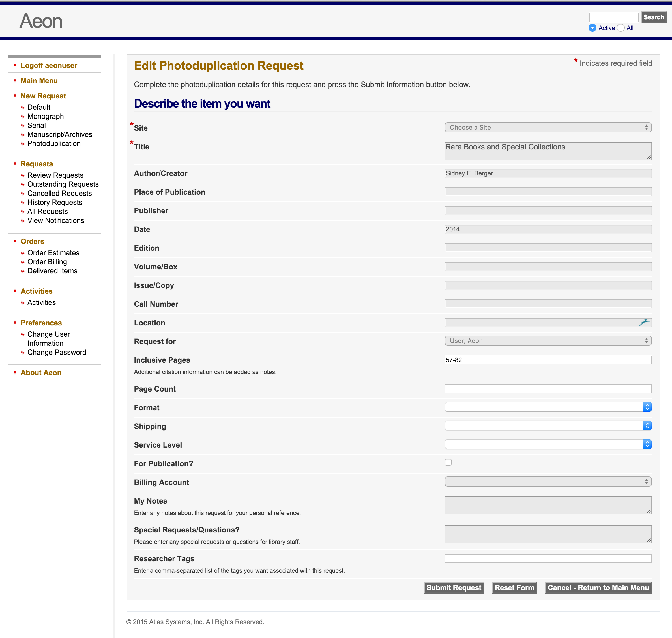
Task: Select Monograph new request
Action: (x=46, y=116)
